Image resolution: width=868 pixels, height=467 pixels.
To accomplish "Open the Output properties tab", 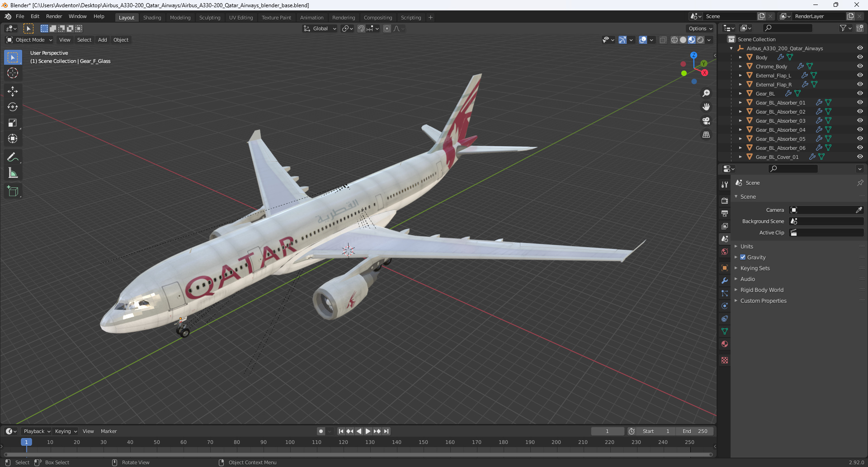I will pos(725,213).
